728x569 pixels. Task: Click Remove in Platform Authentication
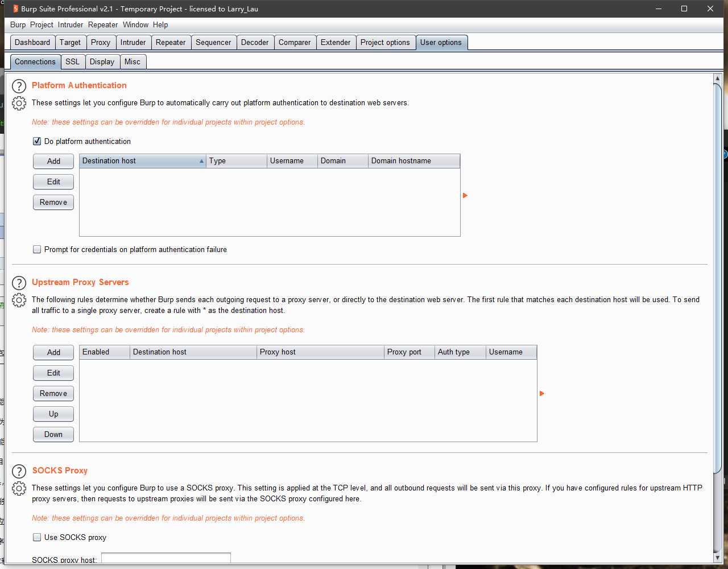(53, 202)
